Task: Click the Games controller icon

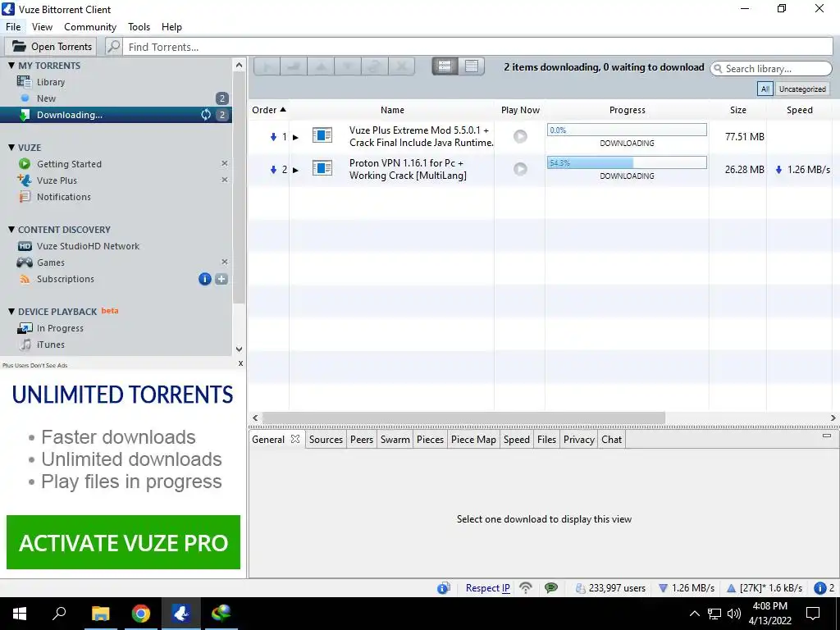Action: (24, 262)
